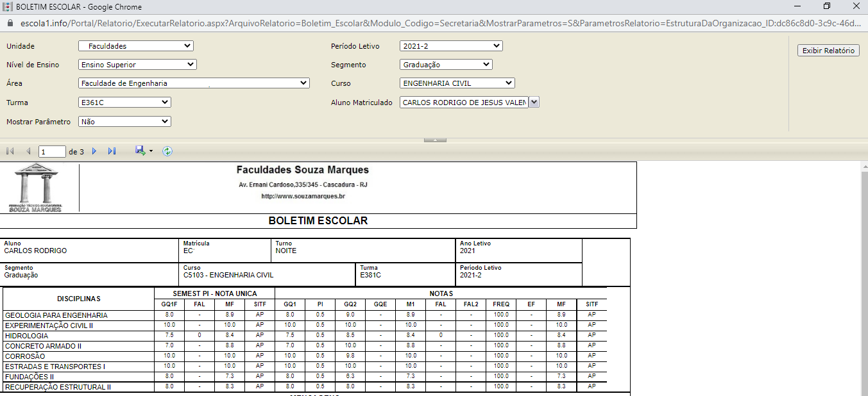This screenshot has width=868, height=396.
Task: Click the DISCIPLINAS column header
Action: click(x=79, y=299)
